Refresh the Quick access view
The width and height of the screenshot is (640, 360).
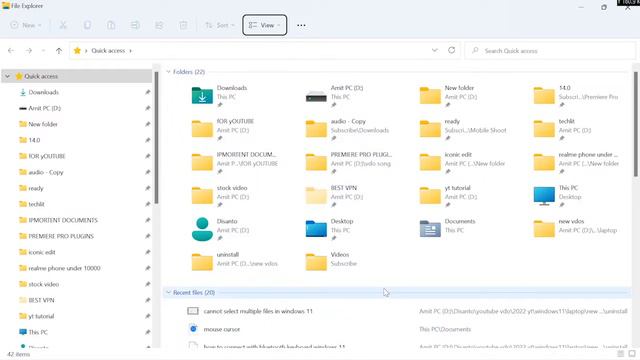451,50
